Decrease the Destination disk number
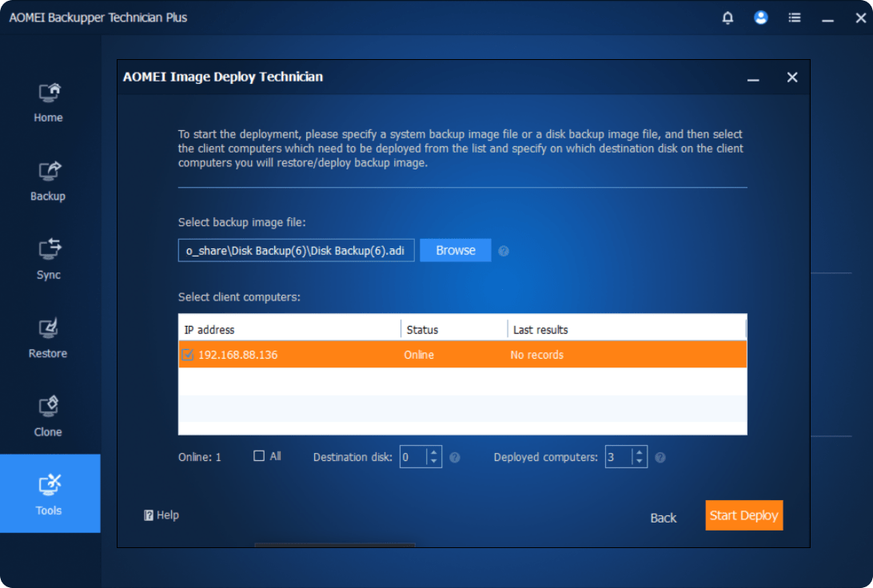Screen dimensions: 873x588 [x=434, y=461]
